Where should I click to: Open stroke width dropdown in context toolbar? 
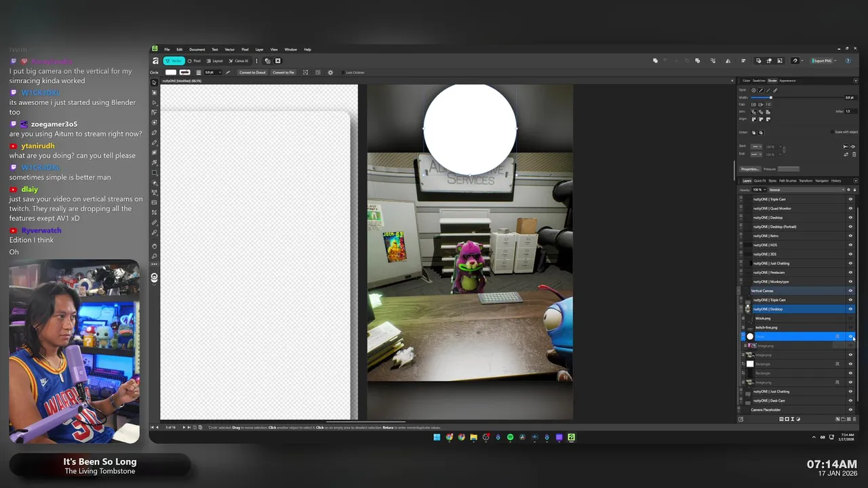(220, 73)
